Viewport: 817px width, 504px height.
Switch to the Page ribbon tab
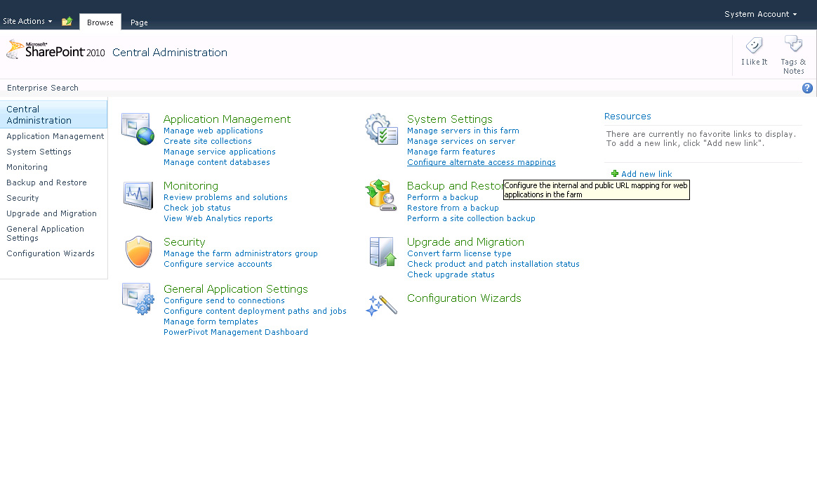(139, 22)
